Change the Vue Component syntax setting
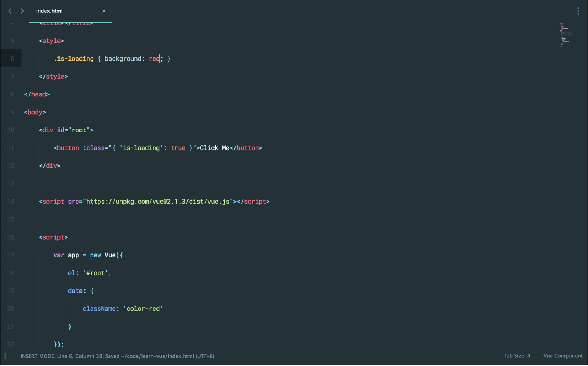Image resolution: width=588 pixels, height=366 pixels. click(563, 356)
